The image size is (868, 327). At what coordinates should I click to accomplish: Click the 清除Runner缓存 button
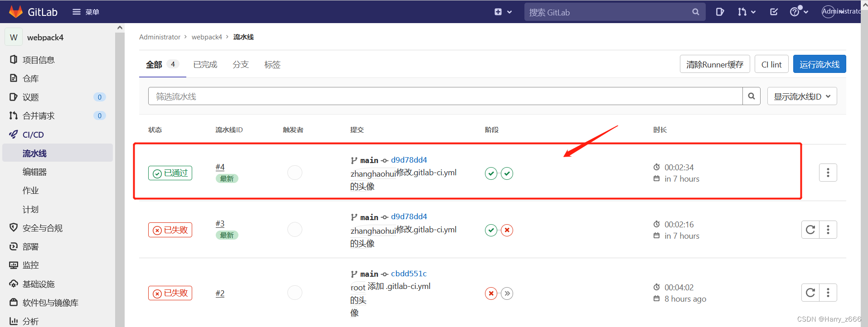(x=715, y=64)
